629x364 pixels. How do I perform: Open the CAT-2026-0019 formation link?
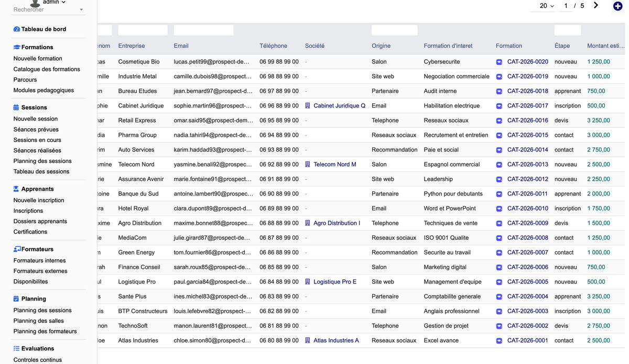[528, 76]
